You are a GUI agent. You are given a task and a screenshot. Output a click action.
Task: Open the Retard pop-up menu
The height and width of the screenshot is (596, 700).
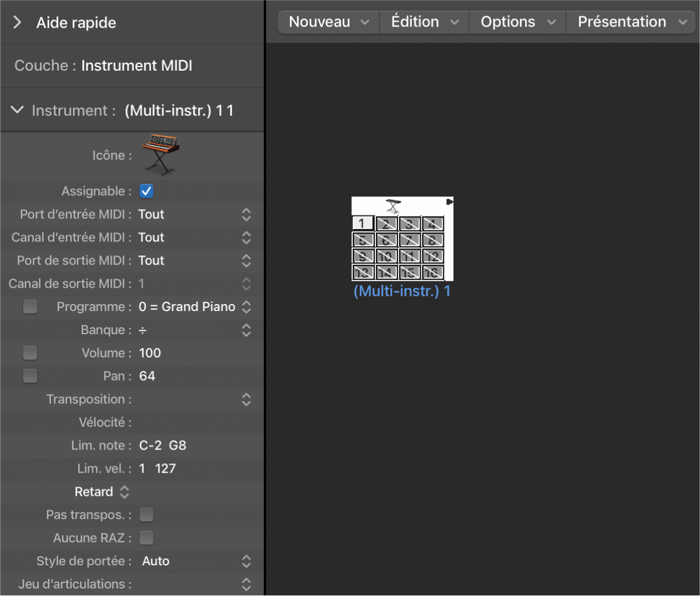(102, 492)
